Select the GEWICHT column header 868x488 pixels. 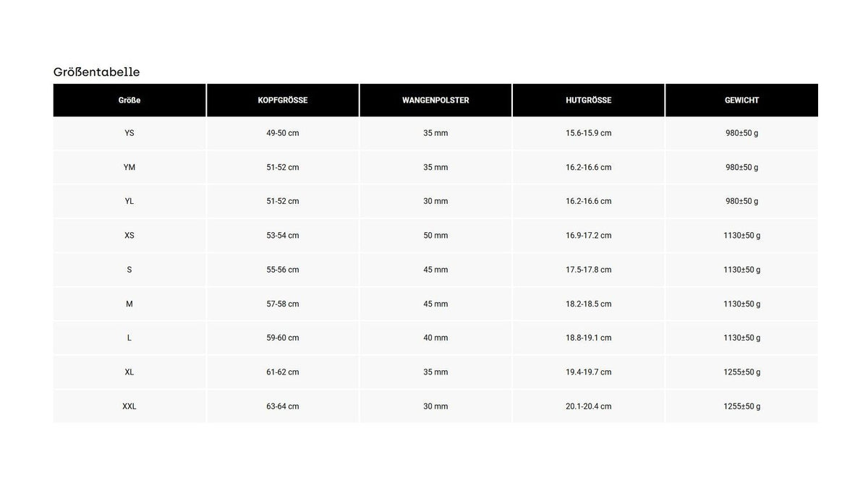point(742,100)
